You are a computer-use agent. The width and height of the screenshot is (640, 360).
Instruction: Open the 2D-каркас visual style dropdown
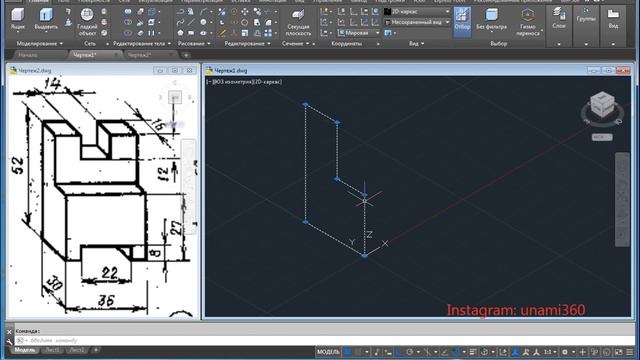(x=417, y=12)
